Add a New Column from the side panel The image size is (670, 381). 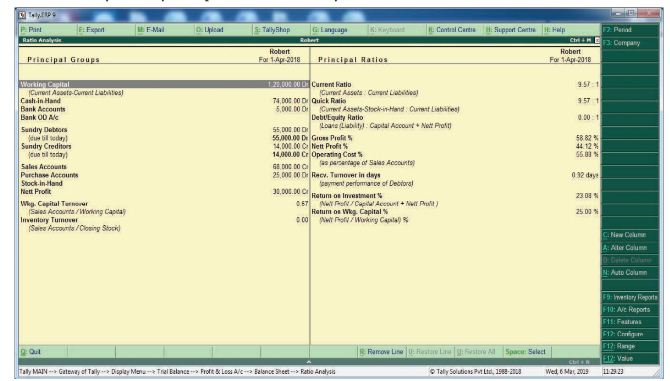click(x=630, y=235)
